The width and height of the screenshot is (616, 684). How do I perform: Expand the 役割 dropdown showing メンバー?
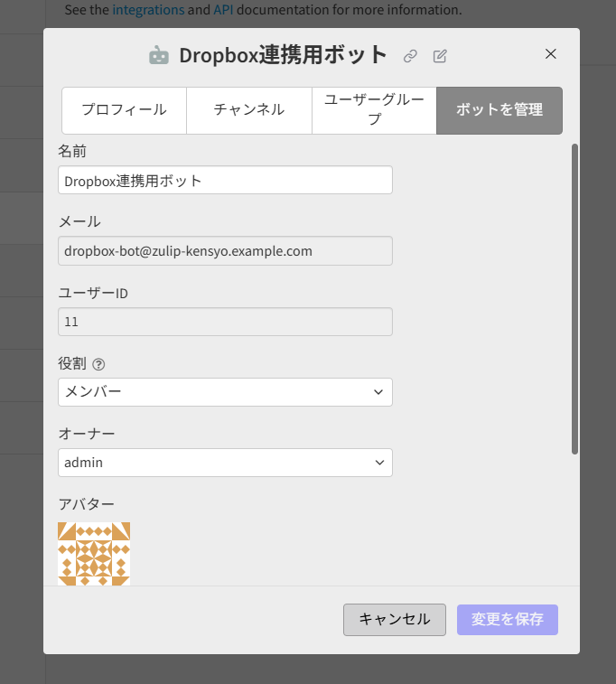click(x=225, y=392)
